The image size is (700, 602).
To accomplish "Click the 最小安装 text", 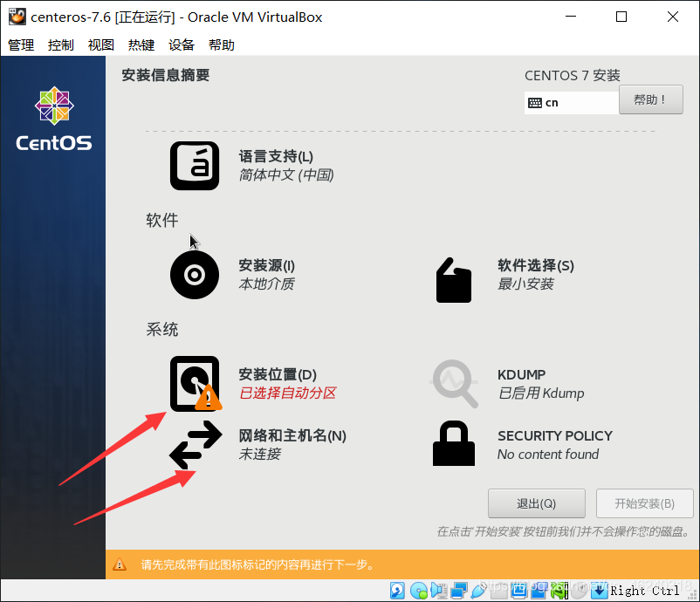I will click(526, 284).
